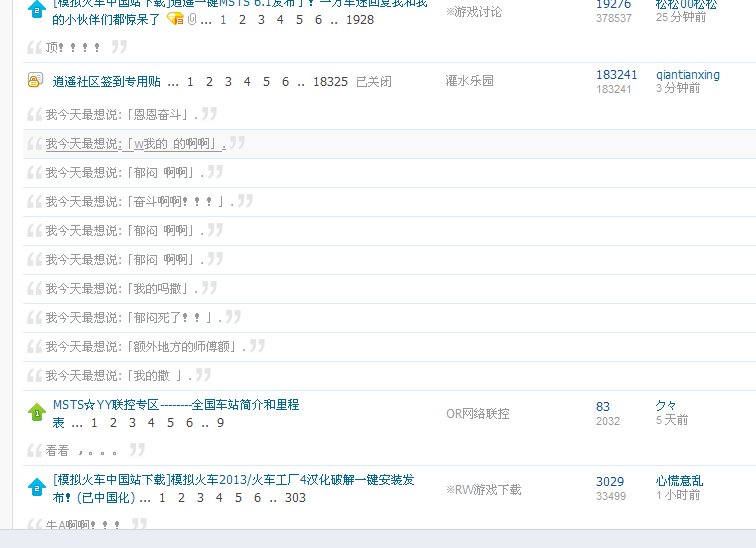
Task: Open the ※RW游戏下载 forum category
Action: (x=483, y=489)
